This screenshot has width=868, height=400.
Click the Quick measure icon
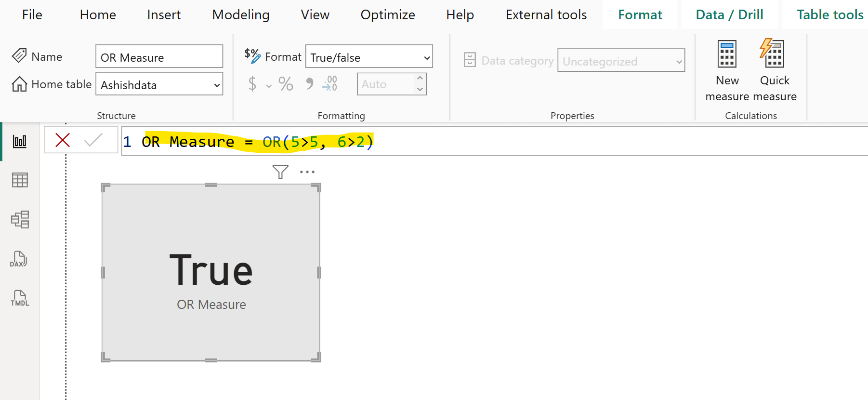[774, 54]
